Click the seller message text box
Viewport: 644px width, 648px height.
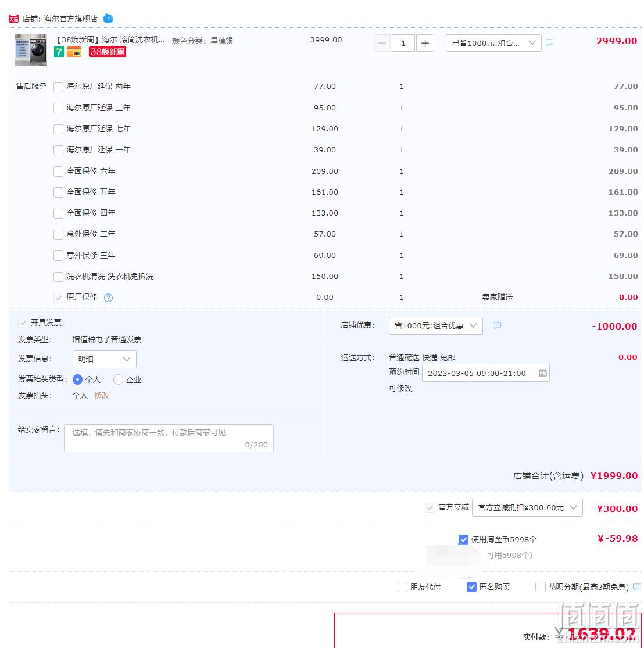169,438
